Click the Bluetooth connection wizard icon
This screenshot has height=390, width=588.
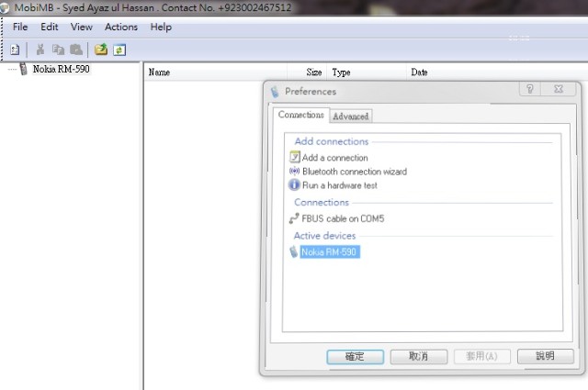click(x=294, y=172)
